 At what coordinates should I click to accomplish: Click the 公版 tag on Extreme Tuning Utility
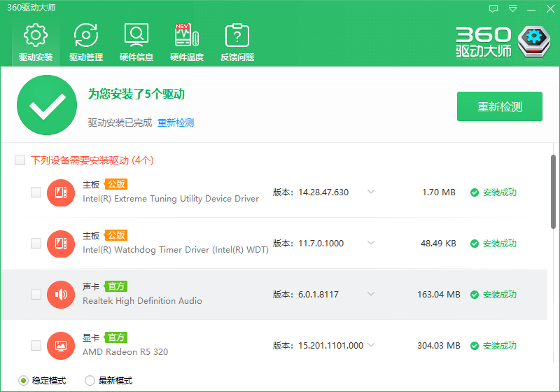pyautogui.click(x=116, y=184)
